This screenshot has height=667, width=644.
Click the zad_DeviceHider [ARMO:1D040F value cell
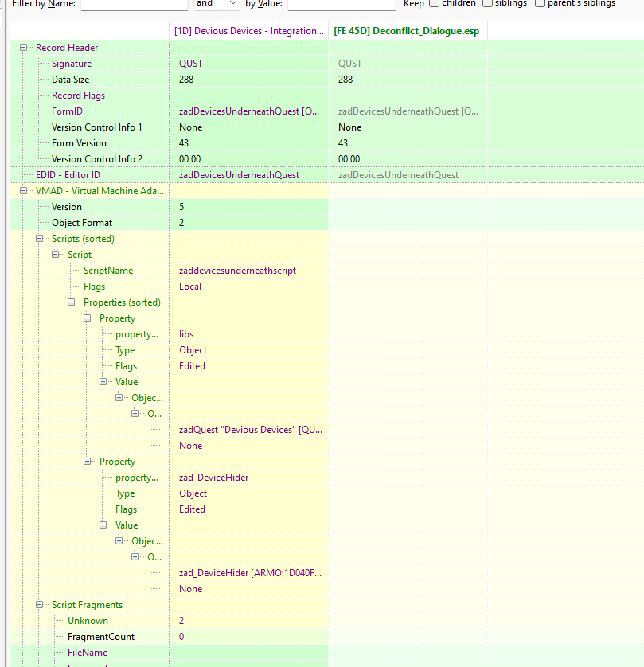click(250, 573)
